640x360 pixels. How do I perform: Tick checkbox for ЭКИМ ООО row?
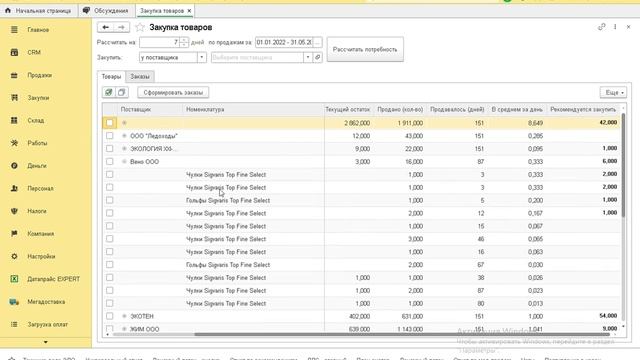[x=109, y=328]
